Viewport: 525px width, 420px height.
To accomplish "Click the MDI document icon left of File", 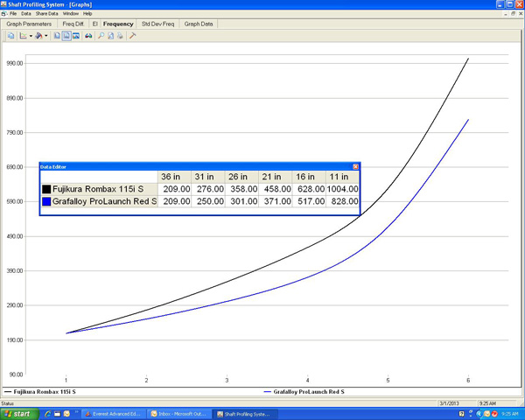I will [x=4, y=14].
